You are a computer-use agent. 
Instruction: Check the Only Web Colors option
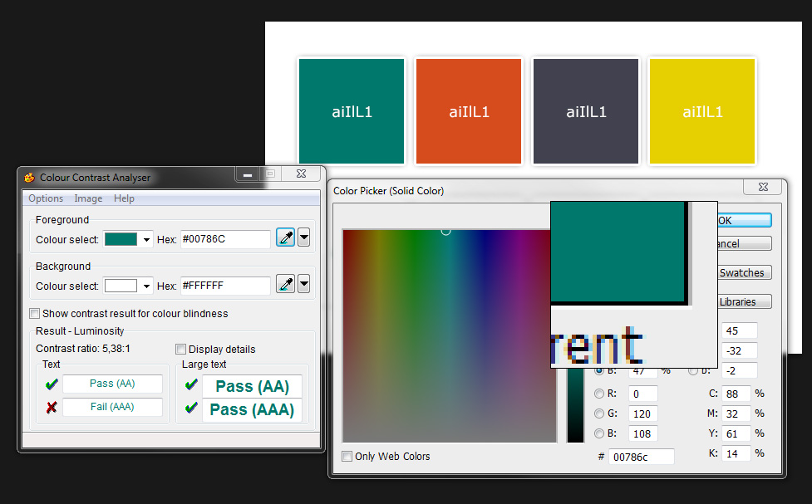tap(347, 456)
